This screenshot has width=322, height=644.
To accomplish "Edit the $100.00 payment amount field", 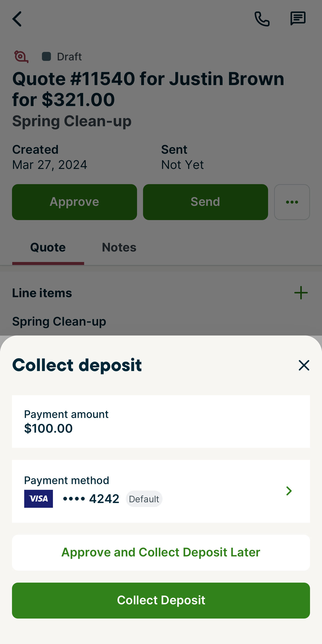I will click(x=161, y=421).
